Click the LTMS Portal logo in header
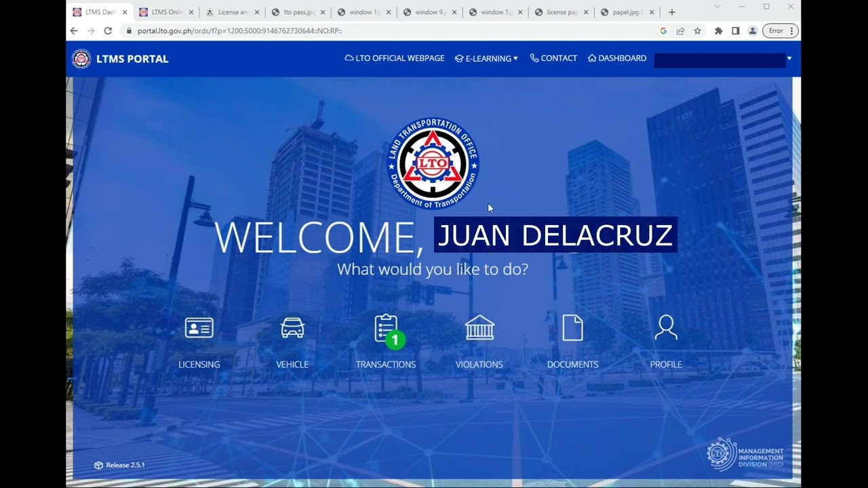 tap(81, 59)
